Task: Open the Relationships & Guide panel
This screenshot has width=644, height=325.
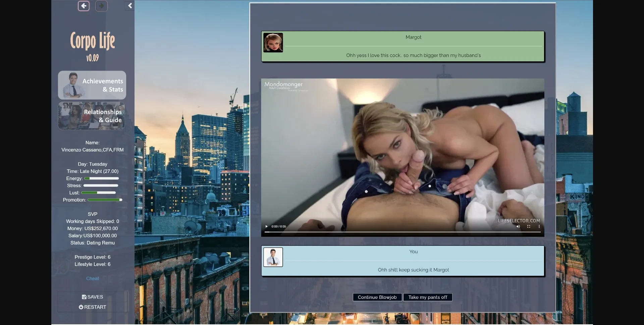Action: [x=91, y=116]
